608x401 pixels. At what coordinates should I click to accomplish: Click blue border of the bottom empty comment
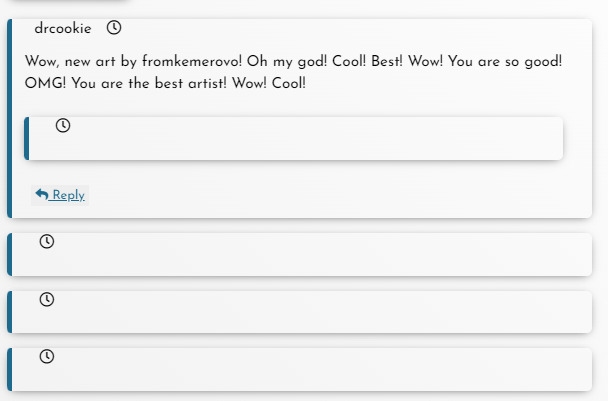10,369
